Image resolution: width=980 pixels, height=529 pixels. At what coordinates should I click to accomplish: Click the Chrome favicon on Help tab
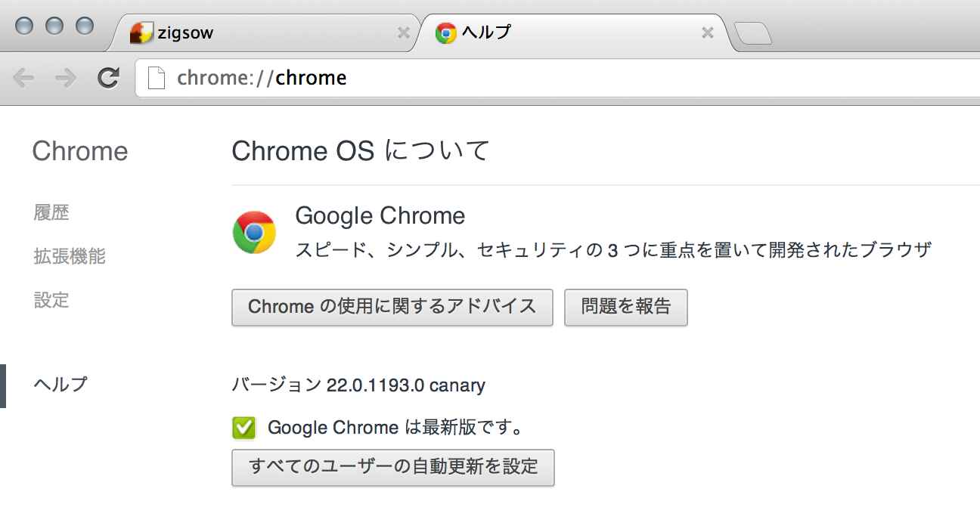(445, 32)
